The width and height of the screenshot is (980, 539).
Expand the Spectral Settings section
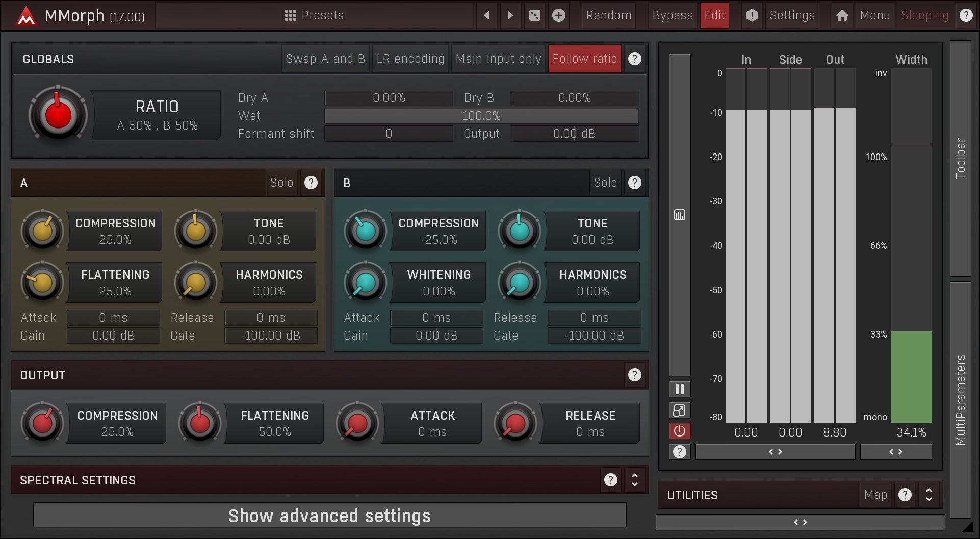click(634, 480)
